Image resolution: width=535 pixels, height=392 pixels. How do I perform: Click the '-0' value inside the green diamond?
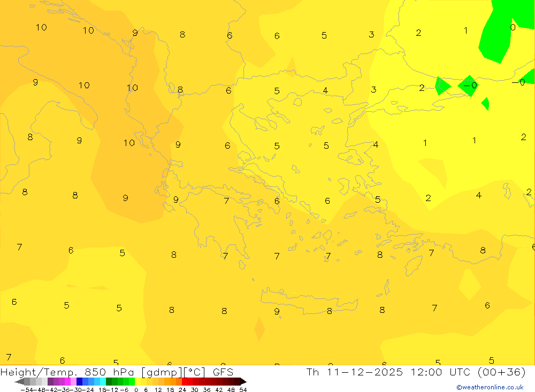point(470,85)
